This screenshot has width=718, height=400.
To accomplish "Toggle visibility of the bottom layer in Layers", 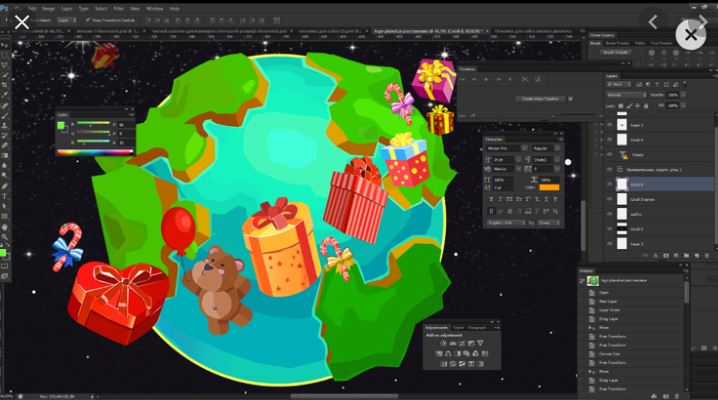I will click(610, 243).
